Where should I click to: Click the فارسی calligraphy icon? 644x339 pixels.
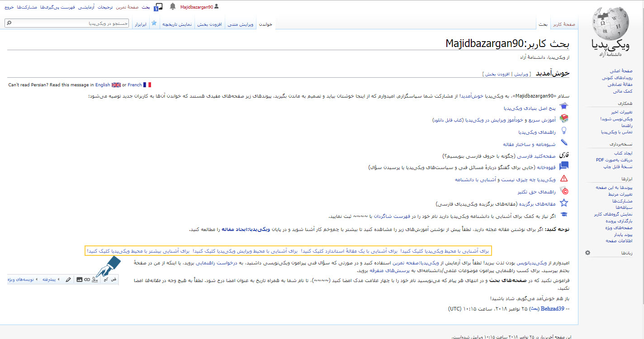564,155
